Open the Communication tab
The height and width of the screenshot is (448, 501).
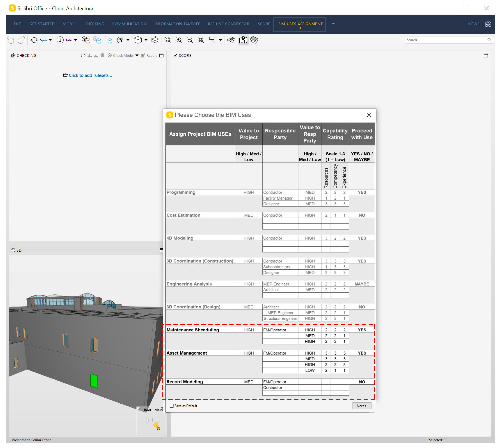(x=129, y=24)
